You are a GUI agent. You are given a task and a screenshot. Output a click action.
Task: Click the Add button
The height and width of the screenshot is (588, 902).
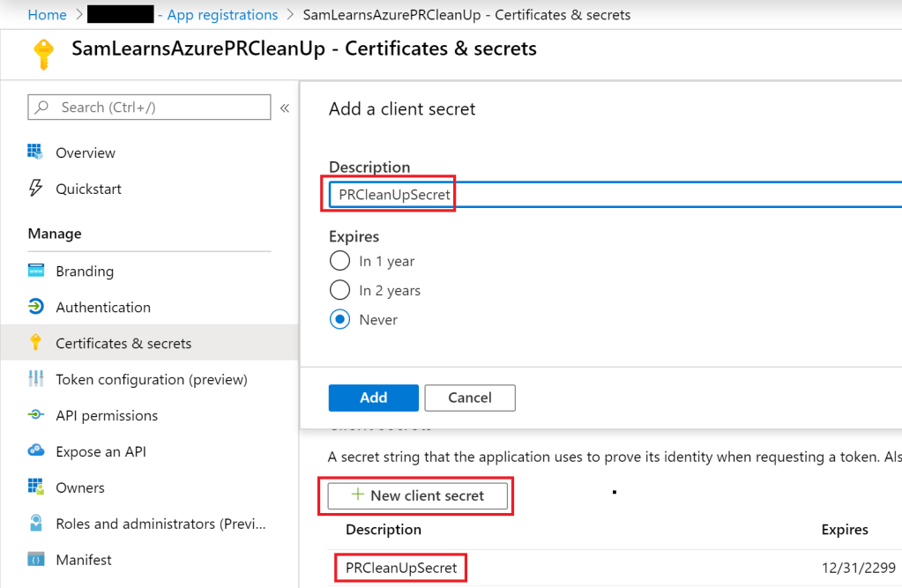373,398
